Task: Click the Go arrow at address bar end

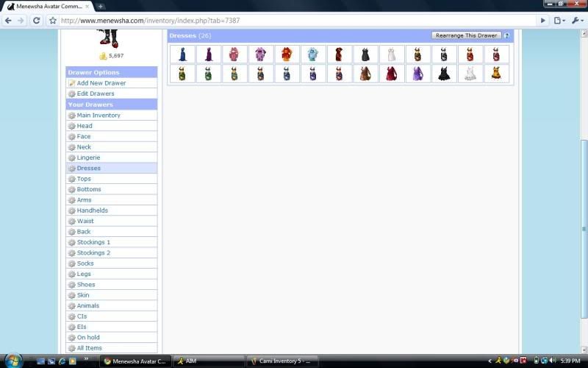Action: 542,21
